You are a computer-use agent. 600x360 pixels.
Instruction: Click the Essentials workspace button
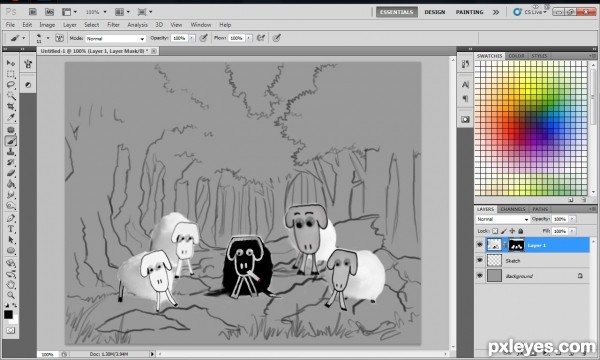pyautogui.click(x=396, y=12)
